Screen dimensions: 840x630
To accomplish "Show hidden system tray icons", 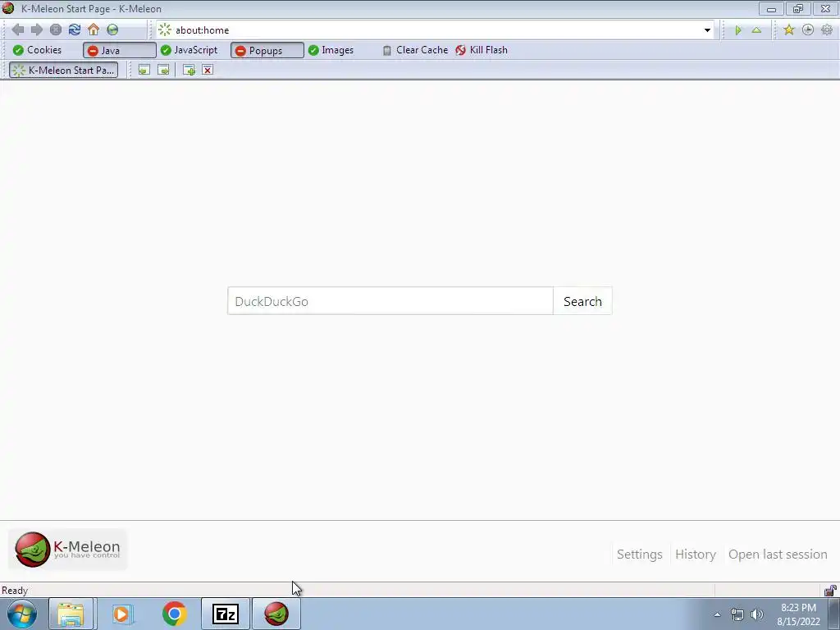I will coord(717,614).
